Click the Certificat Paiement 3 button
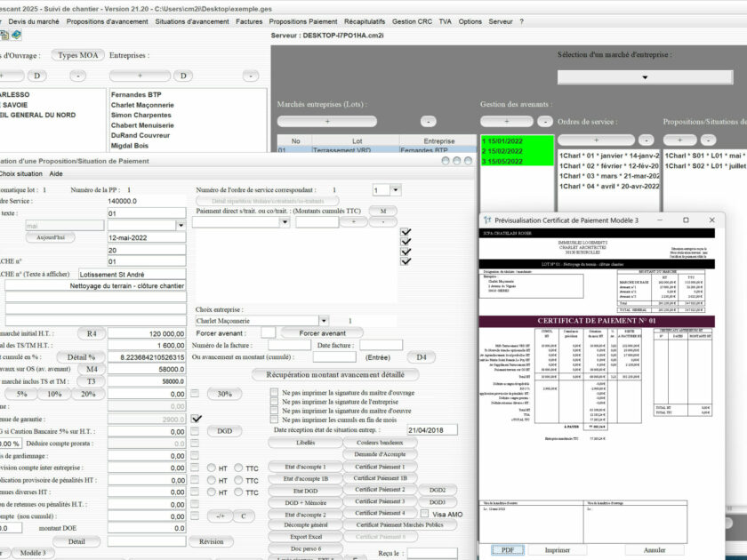The width and height of the screenshot is (747, 560). point(380,501)
